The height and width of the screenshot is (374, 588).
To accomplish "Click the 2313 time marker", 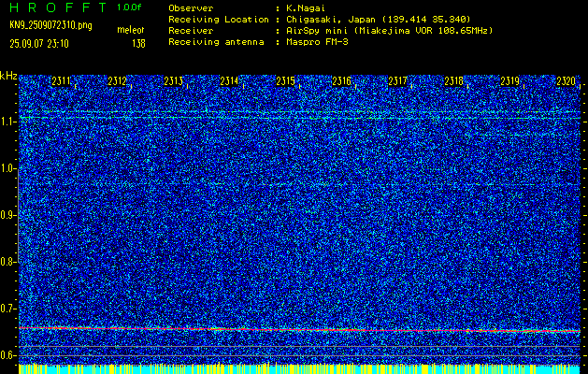I will (173, 81).
